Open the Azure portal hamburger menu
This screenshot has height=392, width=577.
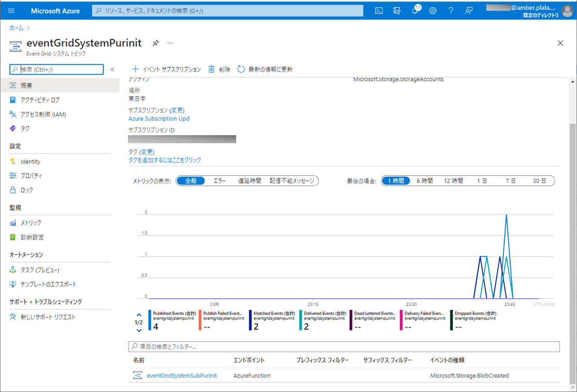(11, 11)
